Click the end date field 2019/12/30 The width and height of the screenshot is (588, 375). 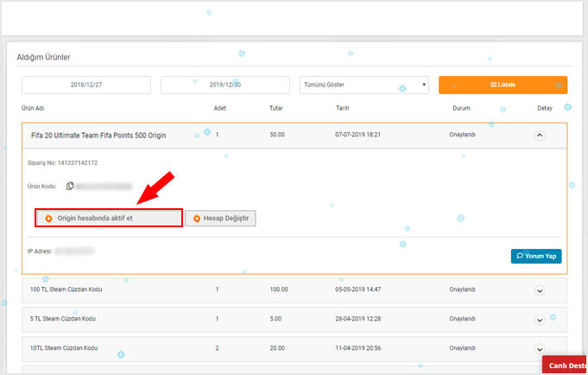(x=226, y=85)
